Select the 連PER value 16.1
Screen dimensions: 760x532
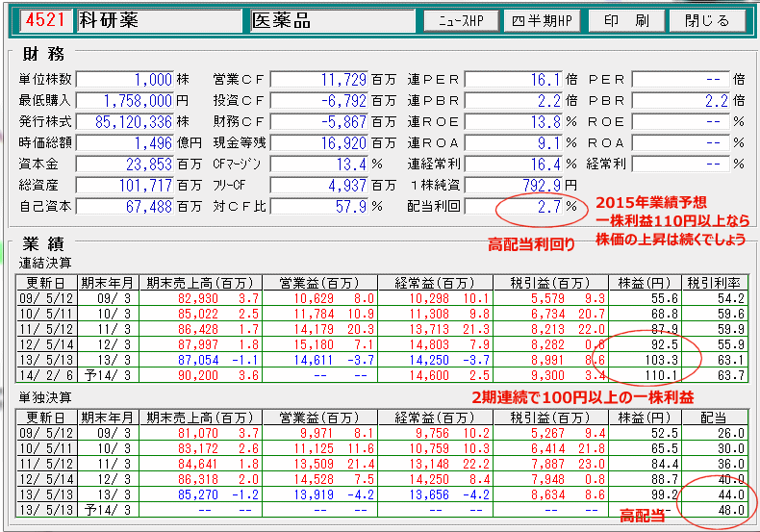point(514,80)
